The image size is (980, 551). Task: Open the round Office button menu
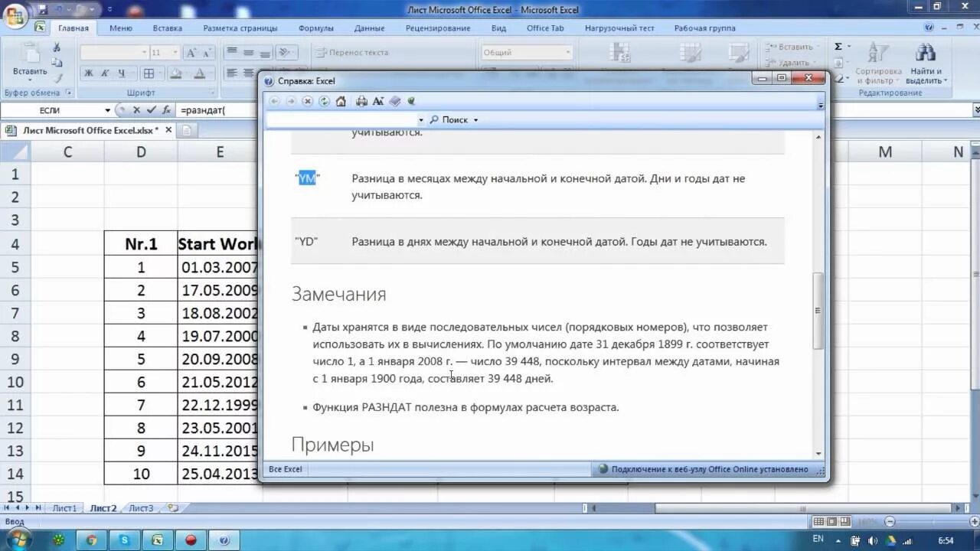15,15
